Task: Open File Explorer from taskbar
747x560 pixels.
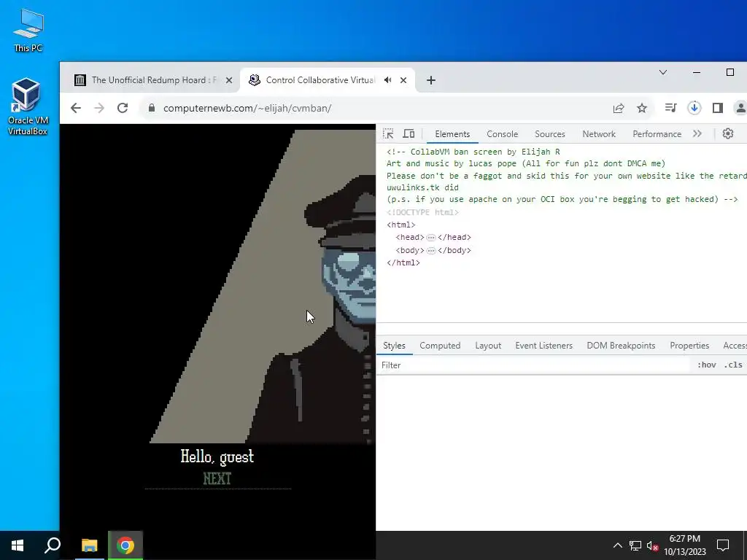Action: point(89,545)
